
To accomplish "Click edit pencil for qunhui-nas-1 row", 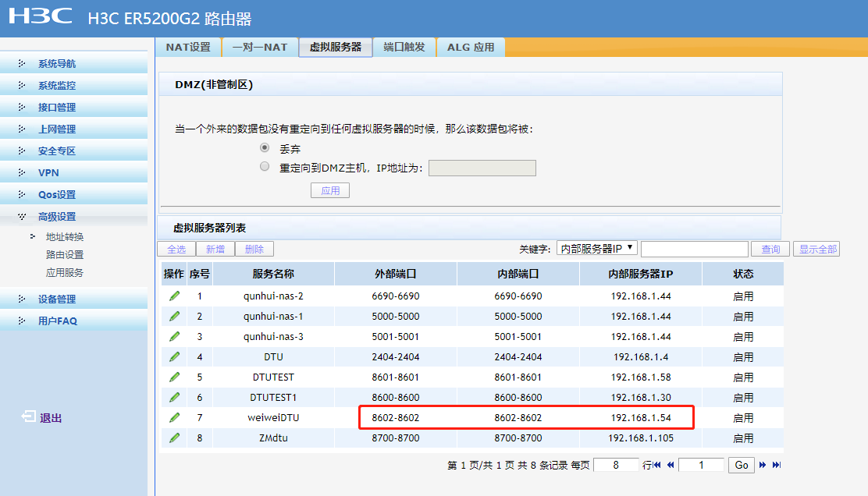I will point(174,317).
